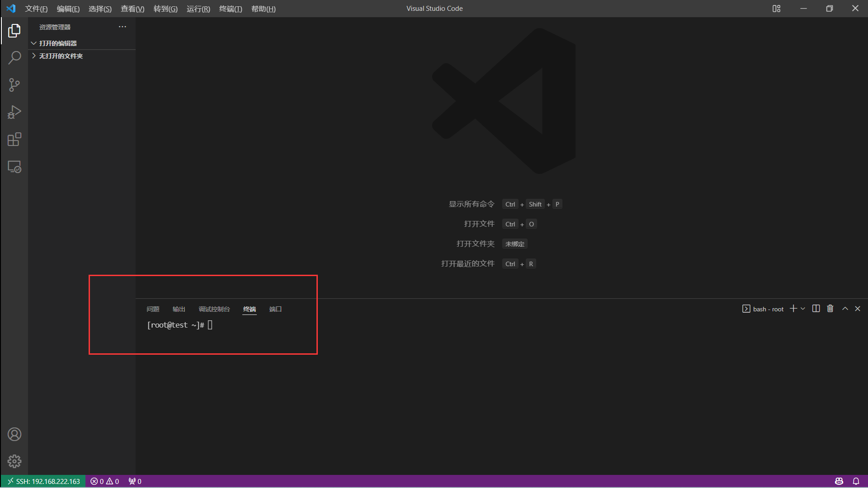Click the 资源管理器 sidebar title
Screen dimensions: 868x488
click(x=55, y=27)
